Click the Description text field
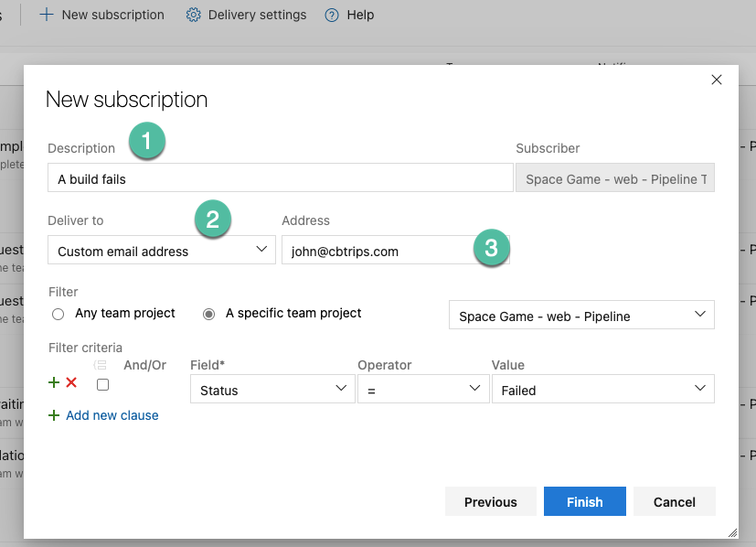 pyautogui.click(x=280, y=177)
